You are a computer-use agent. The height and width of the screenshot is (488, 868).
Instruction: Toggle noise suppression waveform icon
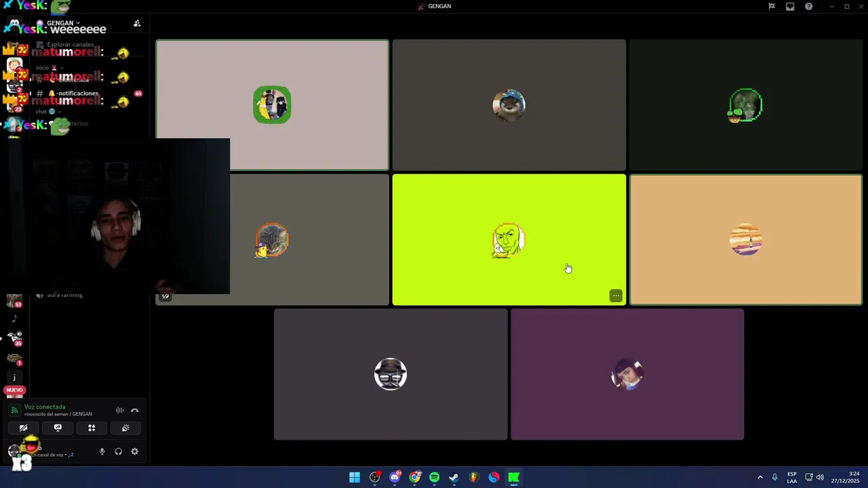pyautogui.click(x=119, y=410)
